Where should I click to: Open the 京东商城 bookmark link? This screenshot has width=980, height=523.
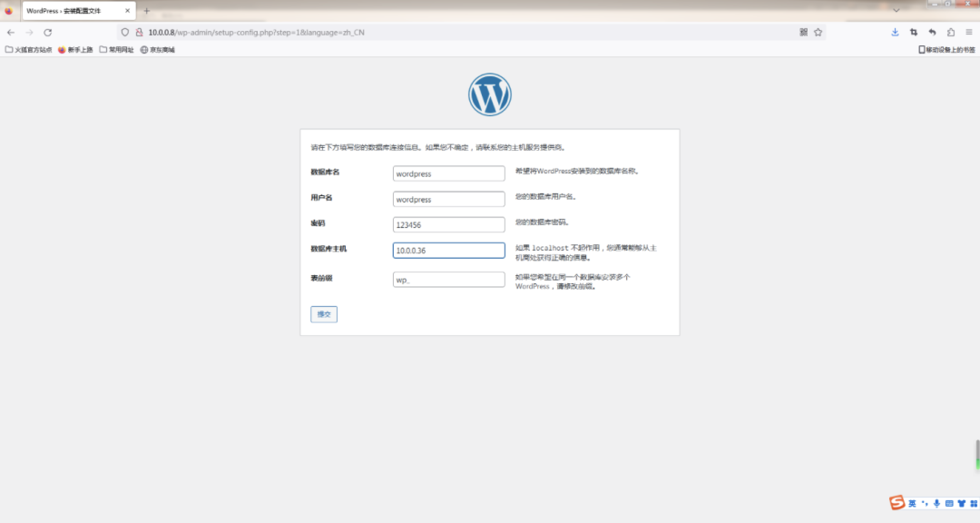157,50
